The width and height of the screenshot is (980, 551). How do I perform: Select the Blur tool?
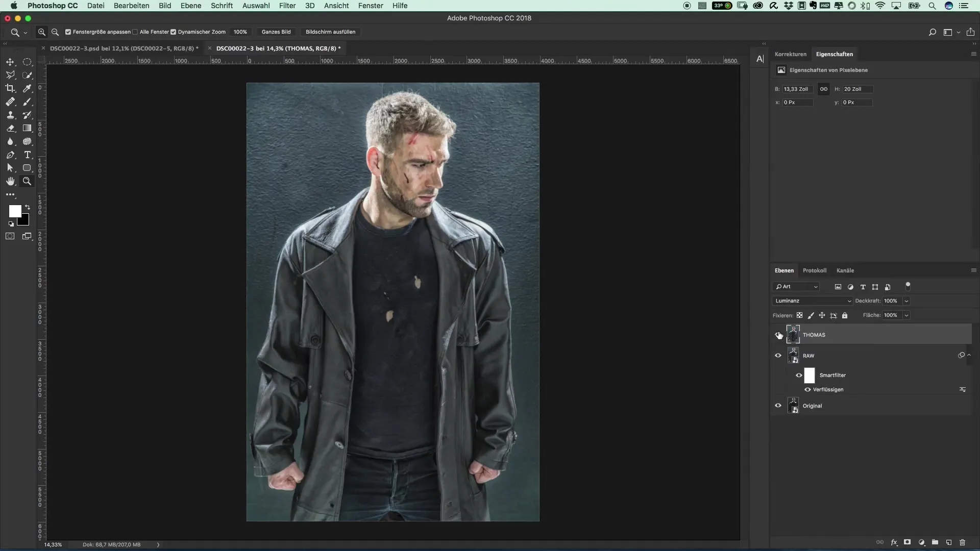10,141
